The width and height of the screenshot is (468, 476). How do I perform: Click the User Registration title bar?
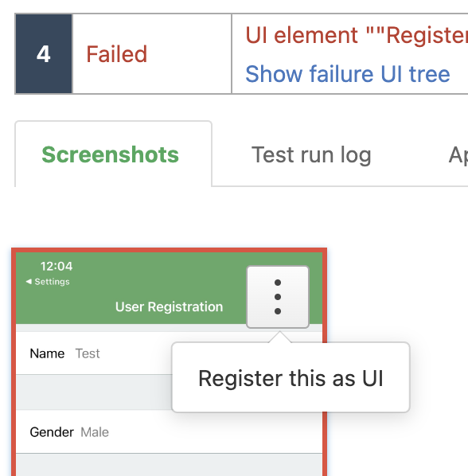169,306
